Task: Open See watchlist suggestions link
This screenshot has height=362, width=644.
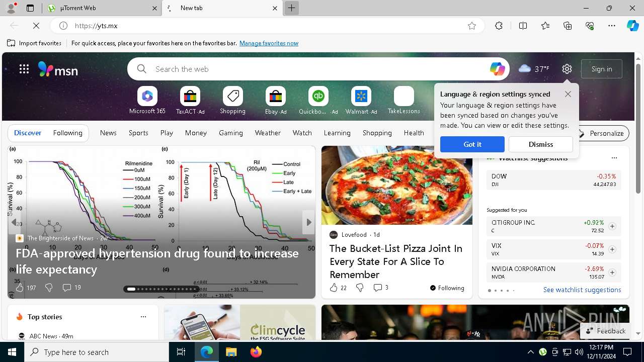Action: [x=582, y=290]
